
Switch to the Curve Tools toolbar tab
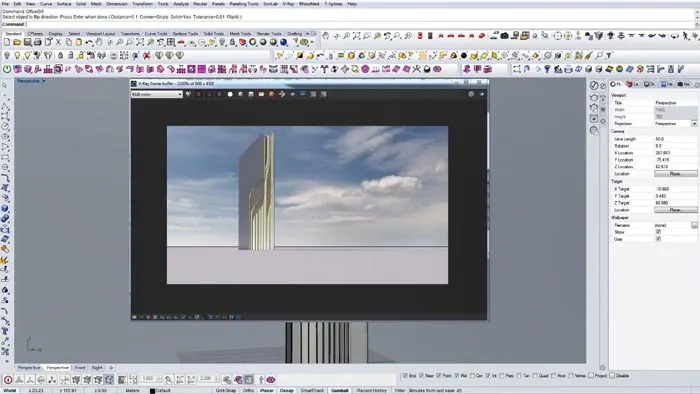[156, 33]
